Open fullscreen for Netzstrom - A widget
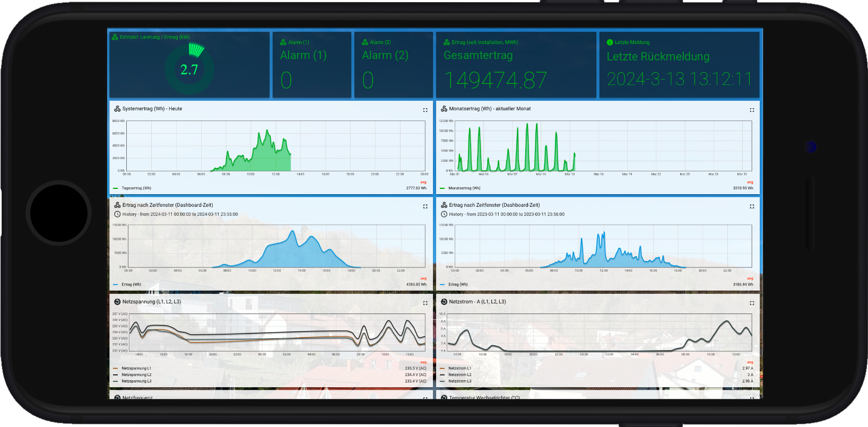 (x=752, y=303)
